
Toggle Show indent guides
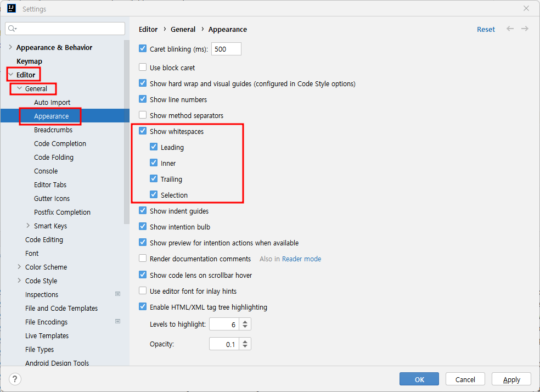(143, 210)
